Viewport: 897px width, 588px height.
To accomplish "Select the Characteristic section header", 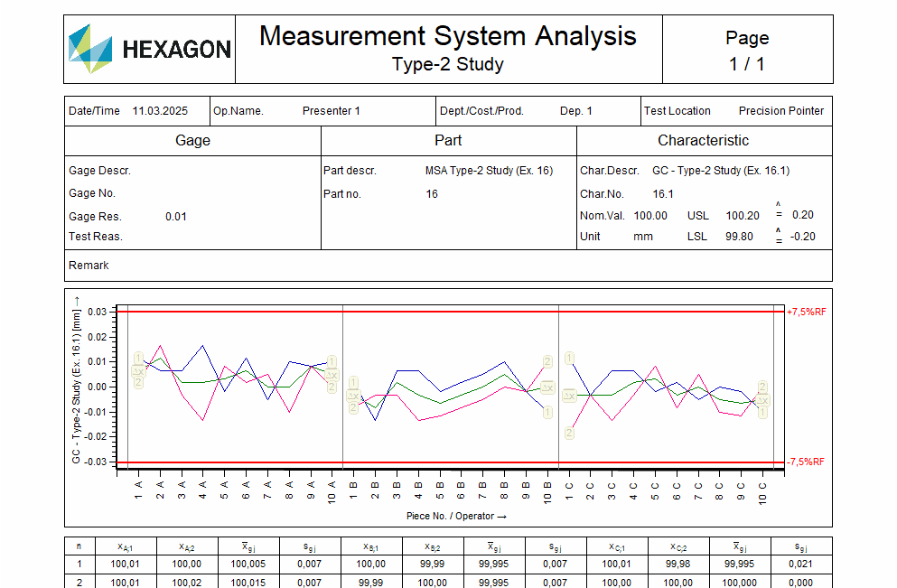I will [x=704, y=141].
